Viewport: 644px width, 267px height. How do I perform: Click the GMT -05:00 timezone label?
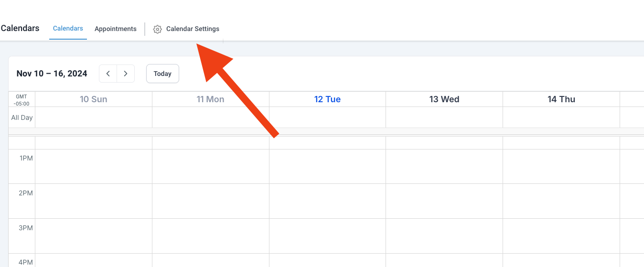click(21, 100)
